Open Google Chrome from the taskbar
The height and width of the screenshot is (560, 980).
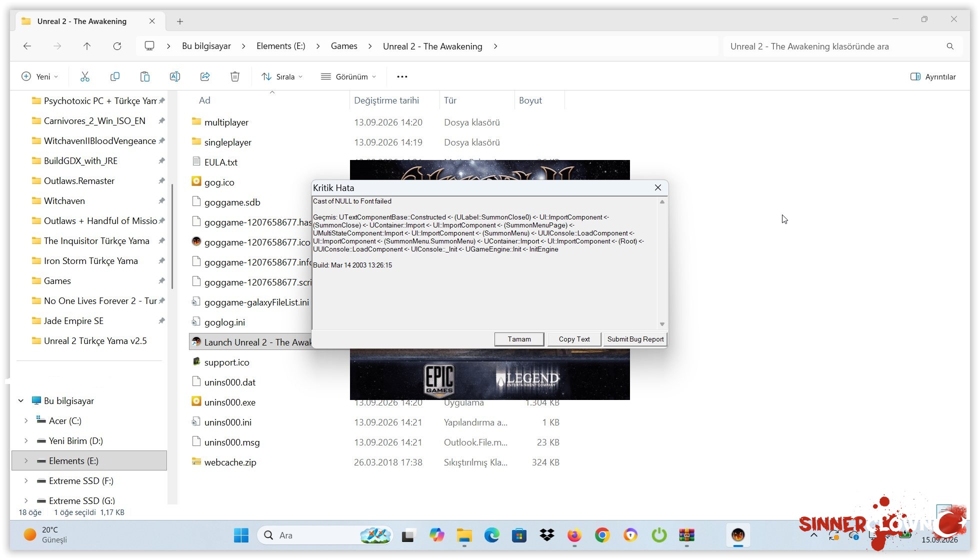coord(602,535)
